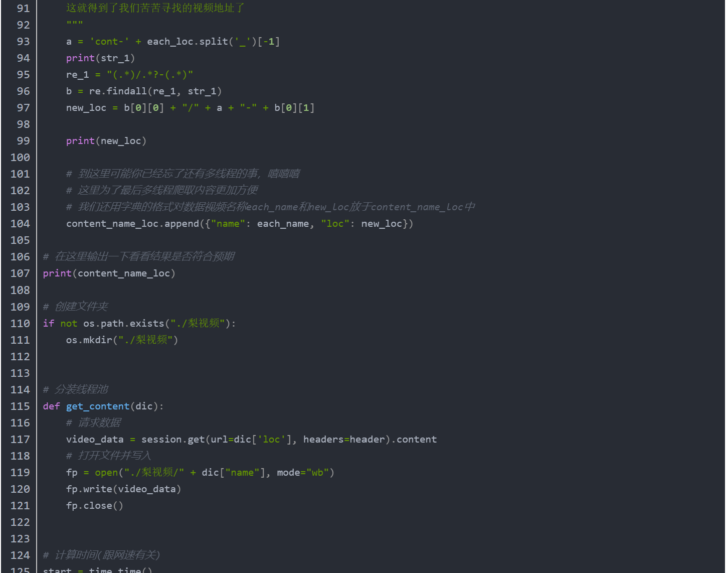Click the docstring text on line 91
Viewport: 728px width, 573px height.
155,8
